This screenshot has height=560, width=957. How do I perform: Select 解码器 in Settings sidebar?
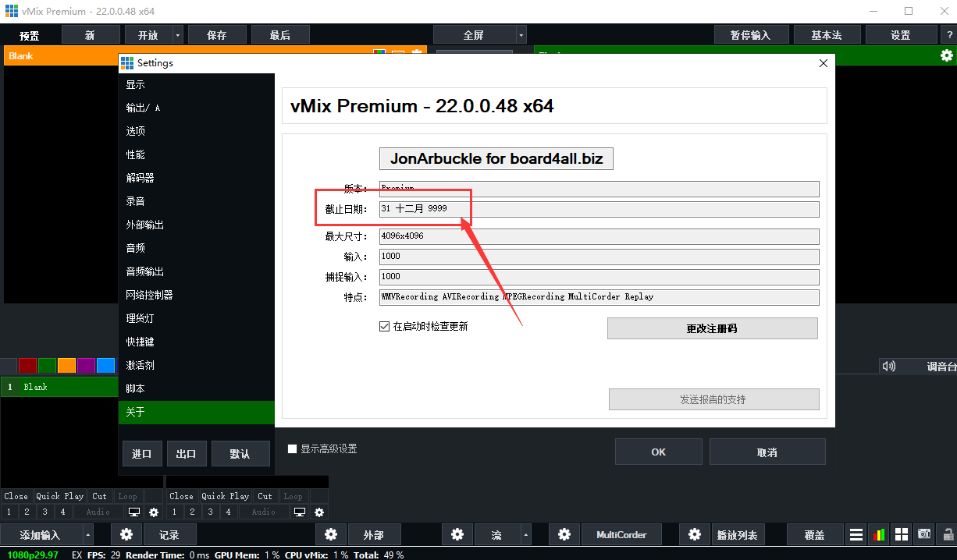[x=197, y=179]
